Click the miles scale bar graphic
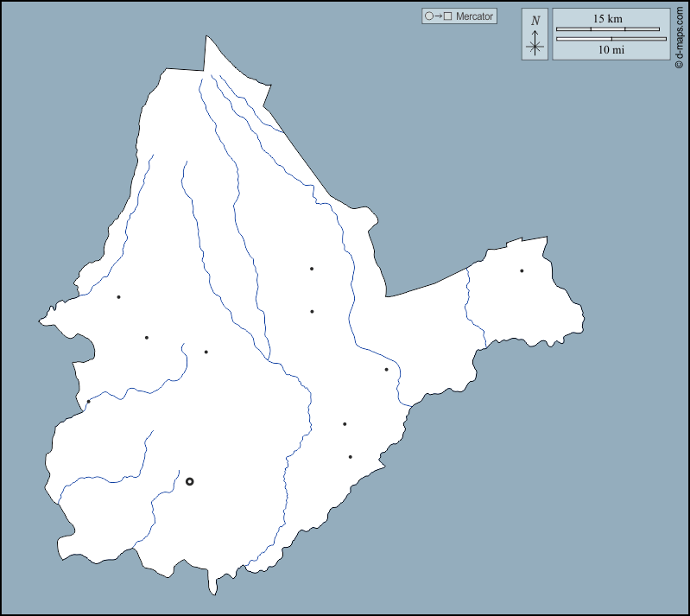The width and height of the screenshot is (690, 616). pyautogui.click(x=611, y=39)
